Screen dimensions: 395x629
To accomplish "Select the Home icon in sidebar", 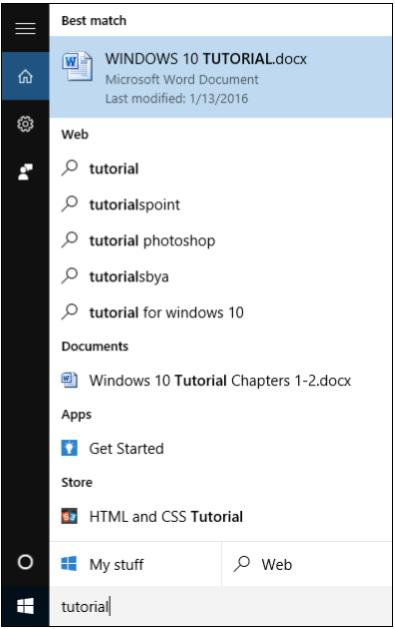I will 25,76.
